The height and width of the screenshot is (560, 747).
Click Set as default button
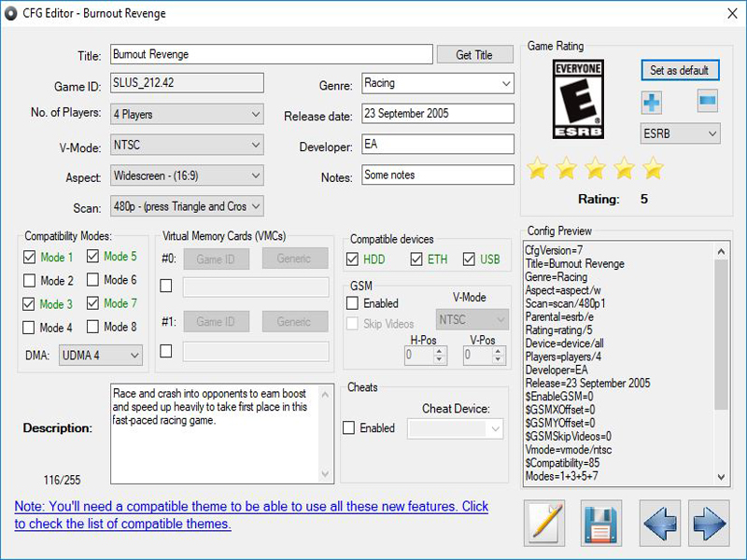click(x=681, y=72)
